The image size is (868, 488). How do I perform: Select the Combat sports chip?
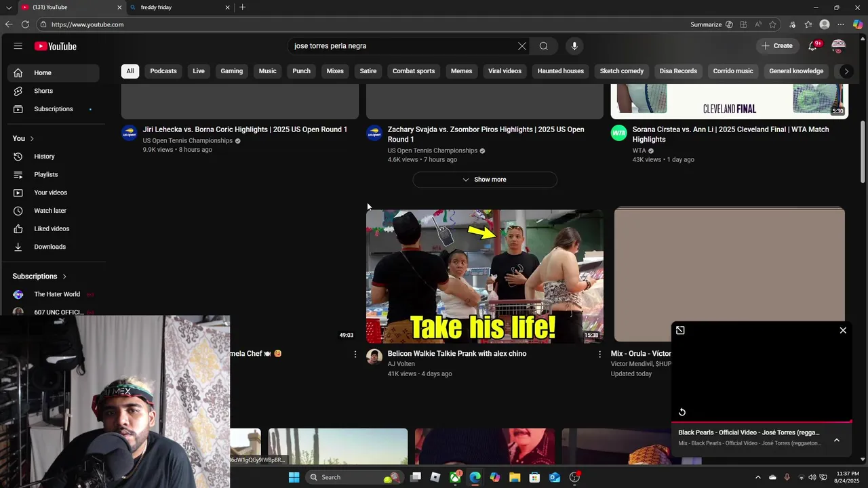pyautogui.click(x=414, y=71)
